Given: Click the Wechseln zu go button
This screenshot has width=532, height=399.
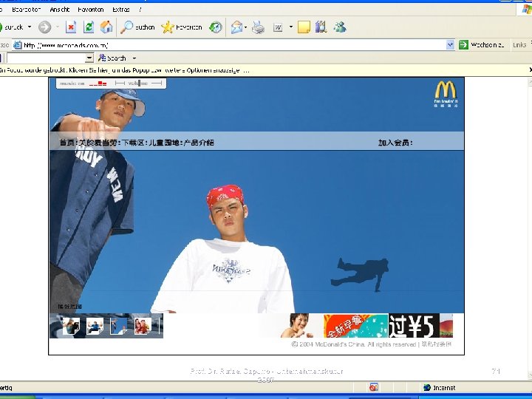Looking at the screenshot, I should pyautogui.click(x=482, y=45).
